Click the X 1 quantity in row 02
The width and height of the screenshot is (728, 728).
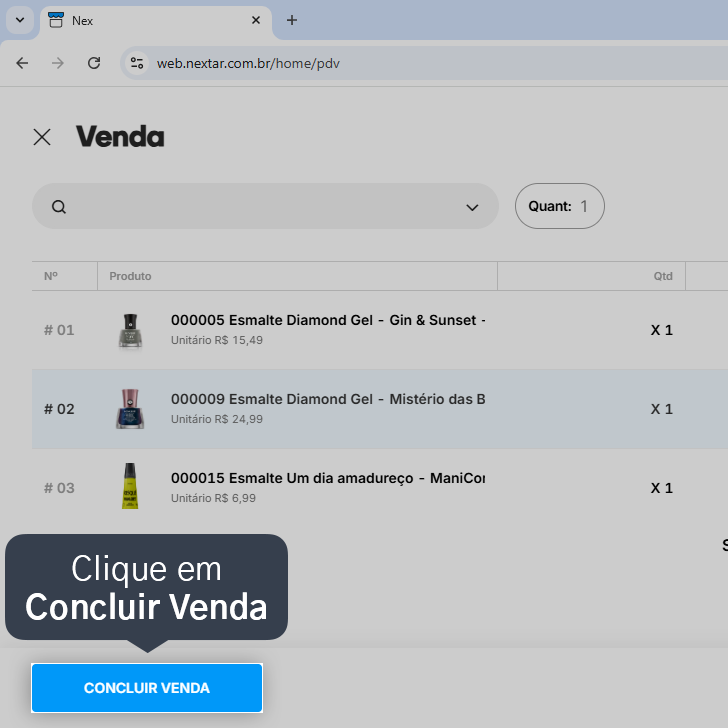point(662,409)
